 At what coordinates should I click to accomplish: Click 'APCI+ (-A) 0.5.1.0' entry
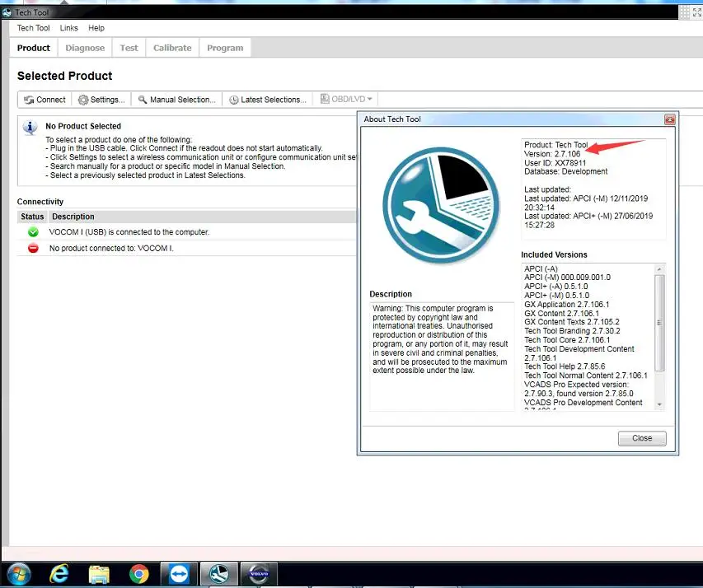(x=556, y=287)
